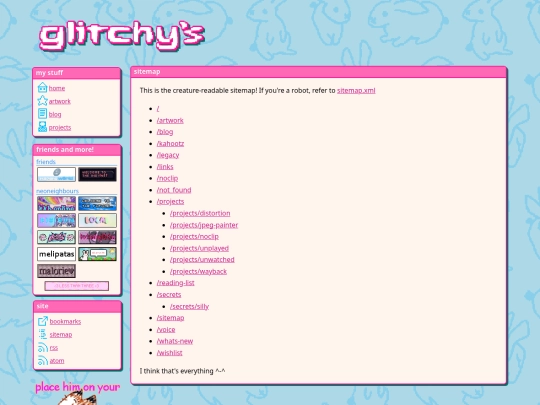This screenshot has height=405, width=540.
Task: Open the /reading-list link
Action: (176, 283)
